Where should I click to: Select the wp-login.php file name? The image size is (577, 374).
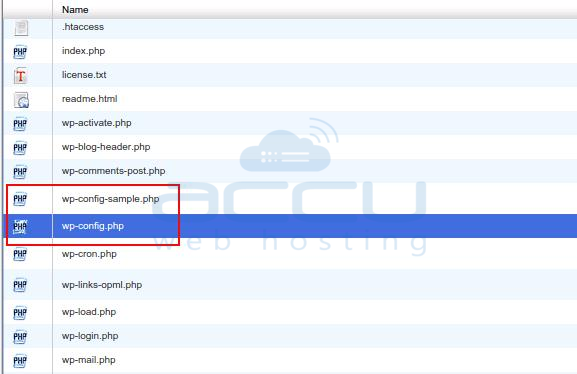click(90, 336)
